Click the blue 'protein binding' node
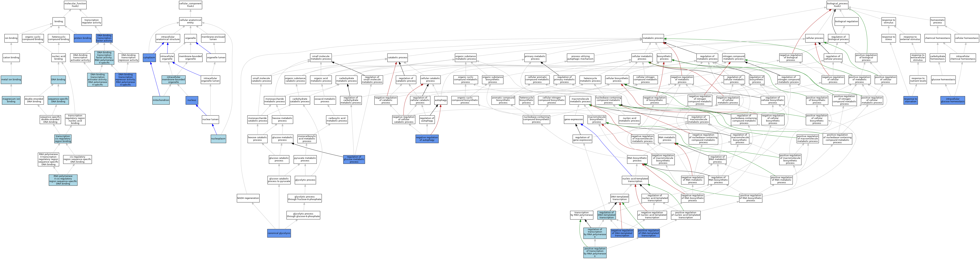 tap(83, 38)
